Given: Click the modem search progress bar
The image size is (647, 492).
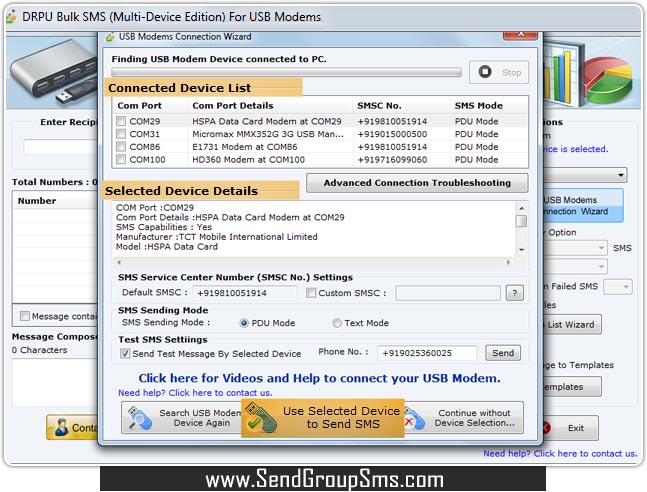Looking at the screenshot, I should [286, 72].
